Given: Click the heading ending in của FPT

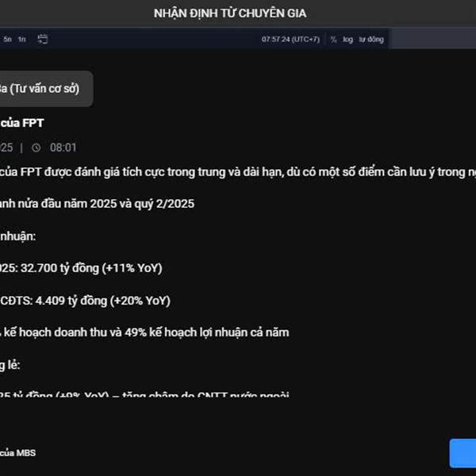Looking at the screenshot, I should click(x=22, y=123).
